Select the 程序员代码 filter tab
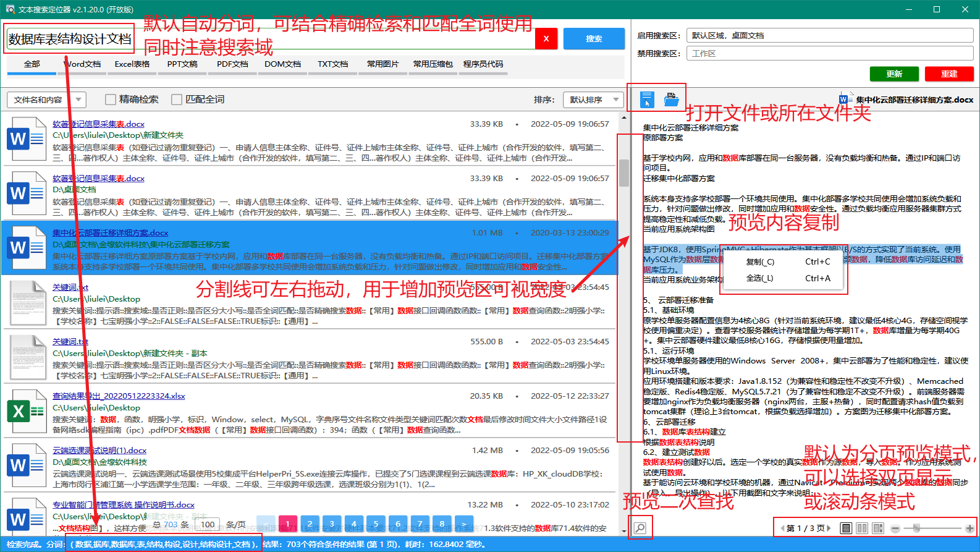The image size is (980, 552). pyautogui.click(x=483, y=64)
